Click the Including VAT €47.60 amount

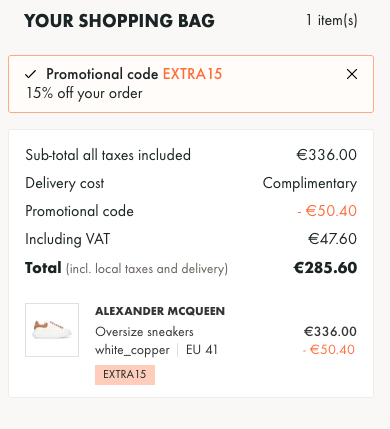[x=332, y=239]
